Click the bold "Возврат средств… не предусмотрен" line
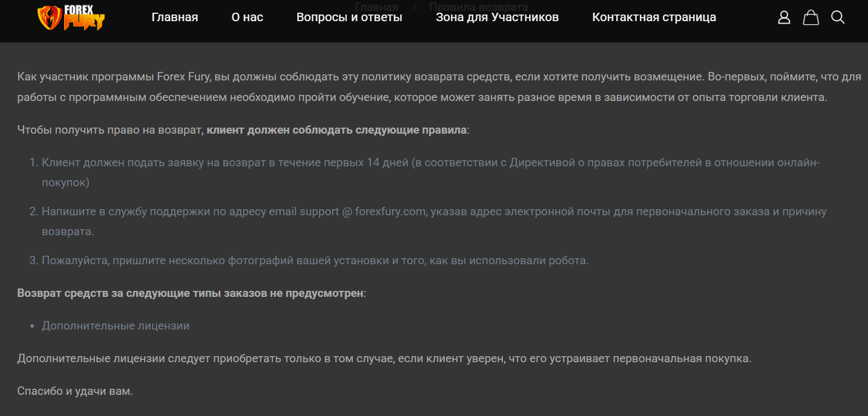This screenshot has height=416, width=868. pyautogui.click(x=190, y=293)
